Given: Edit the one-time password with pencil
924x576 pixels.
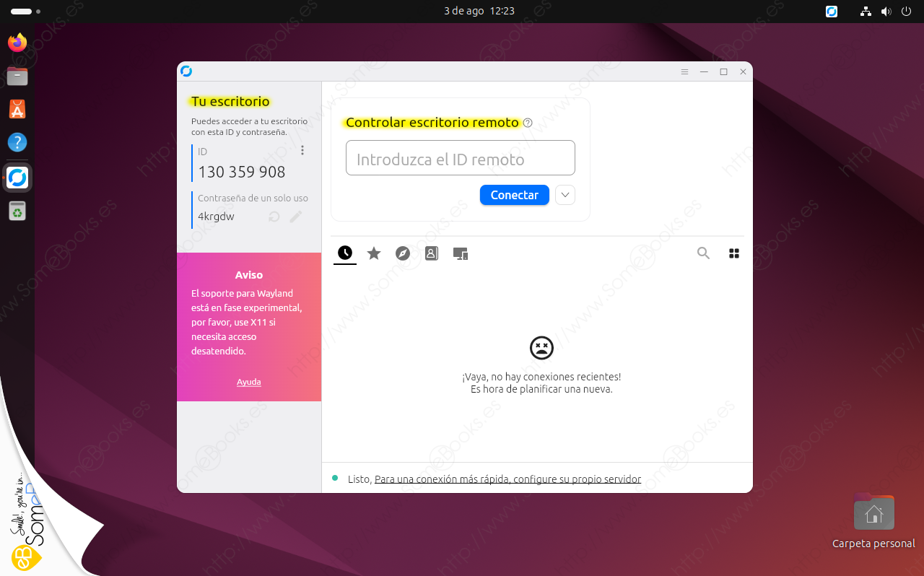Looking at the screenshot, I should coord(296,217).
